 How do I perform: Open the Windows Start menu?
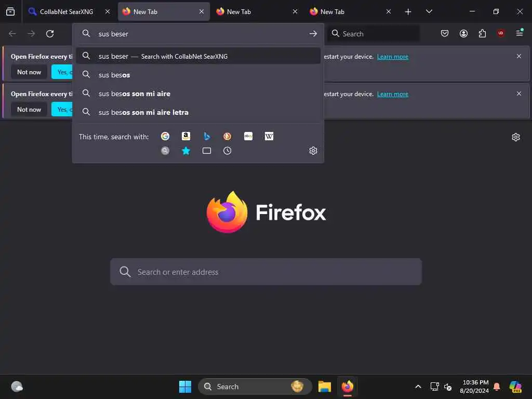(185, 387)
